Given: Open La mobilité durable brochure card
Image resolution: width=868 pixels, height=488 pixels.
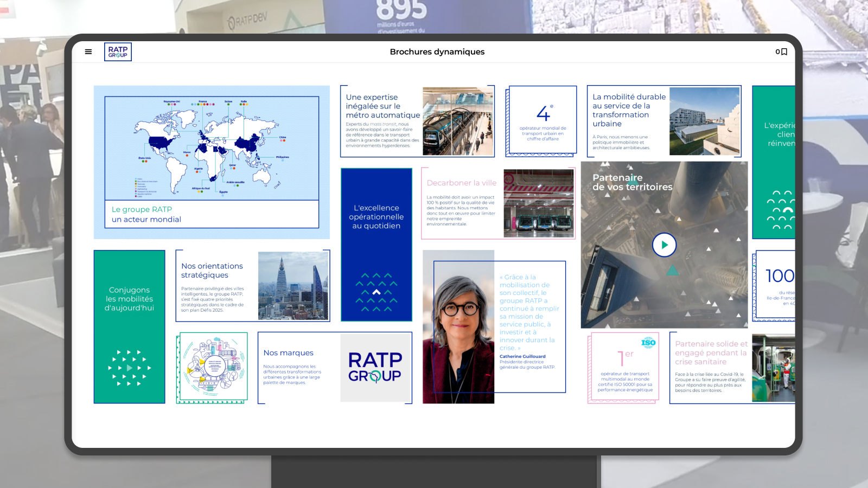Looking at the screenshot, I should (664, 121).
